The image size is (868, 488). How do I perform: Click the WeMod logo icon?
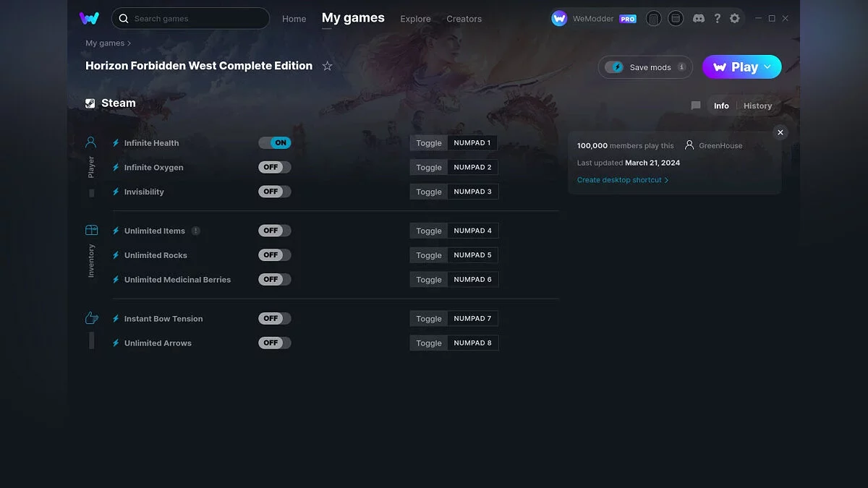[89, 18]
